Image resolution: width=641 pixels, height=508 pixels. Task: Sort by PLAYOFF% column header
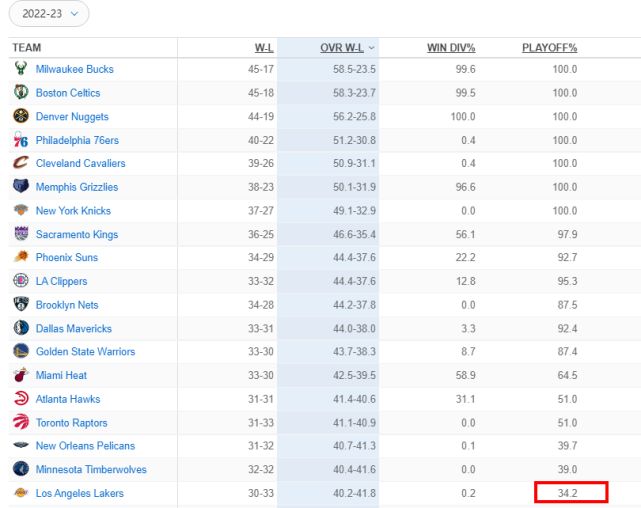click(549, 48)
